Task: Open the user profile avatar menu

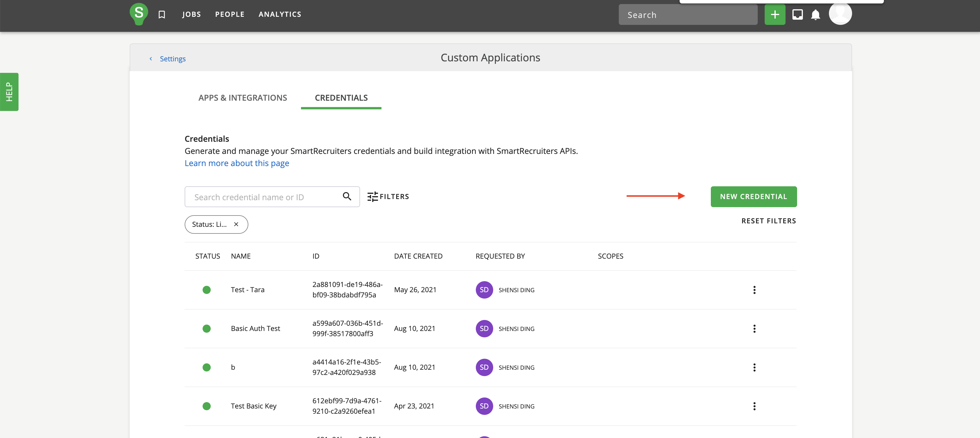Action: tap(840, 13)
